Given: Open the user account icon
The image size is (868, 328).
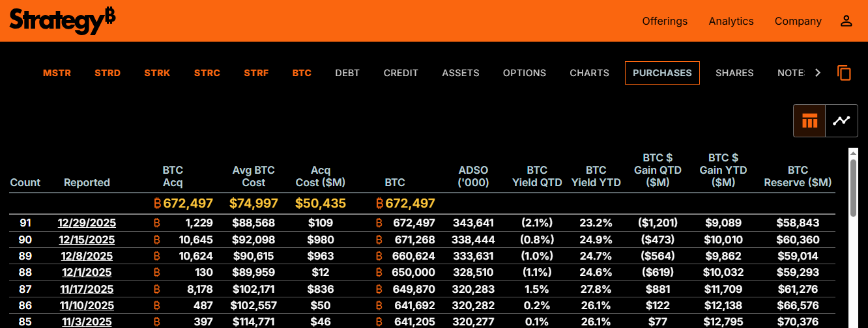Looking at the screenshot, I should (846, 21).
